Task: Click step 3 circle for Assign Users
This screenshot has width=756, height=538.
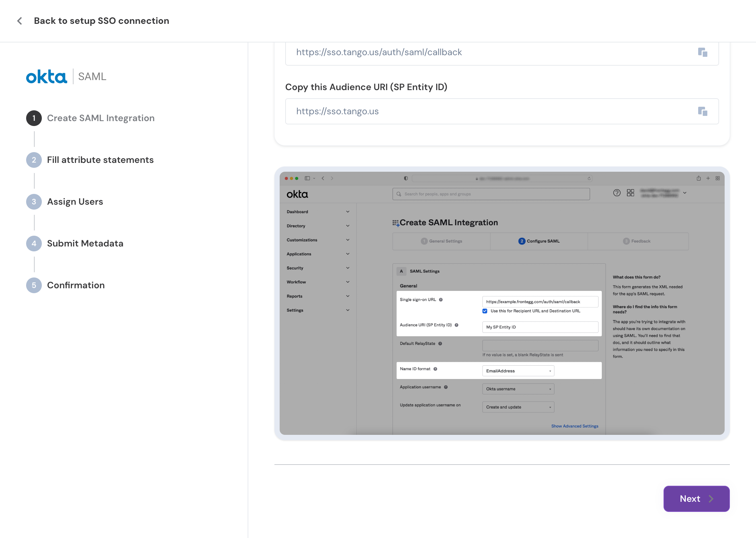Action: pyautogui.click(x=34, y=202)
